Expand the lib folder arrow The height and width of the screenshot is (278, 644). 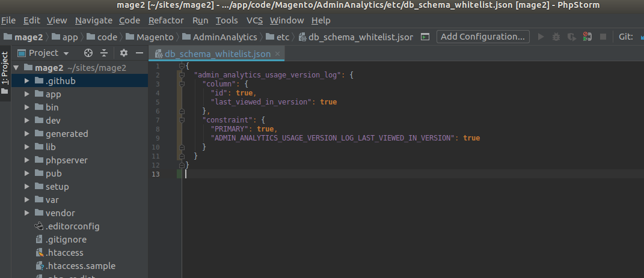point(26,147)
